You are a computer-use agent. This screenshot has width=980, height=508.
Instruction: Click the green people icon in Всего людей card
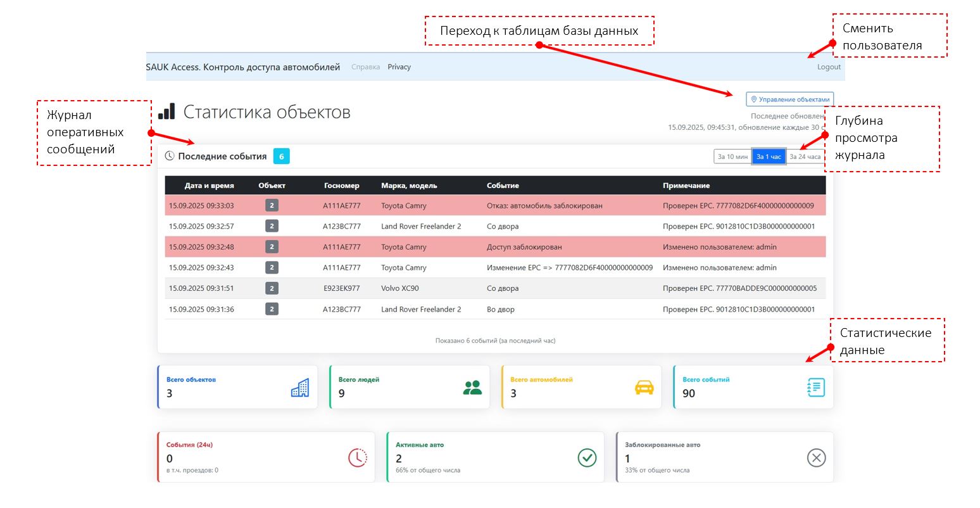[x=472, y=388]
